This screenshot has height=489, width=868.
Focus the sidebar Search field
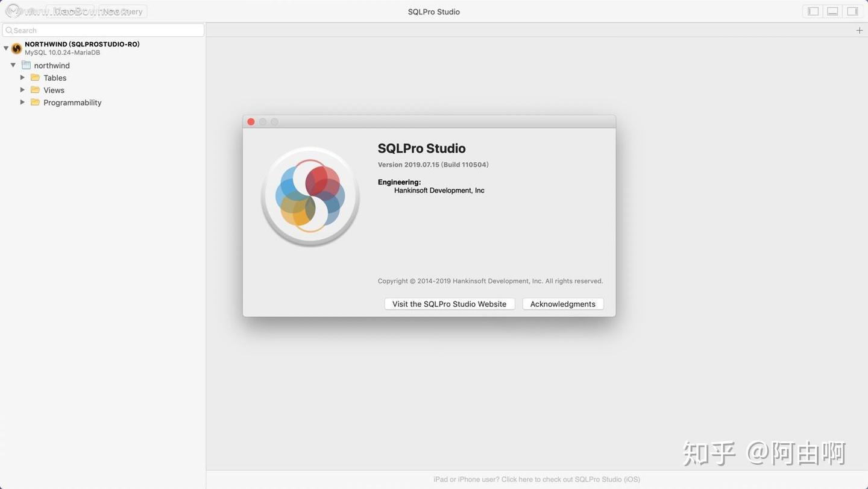104,30
